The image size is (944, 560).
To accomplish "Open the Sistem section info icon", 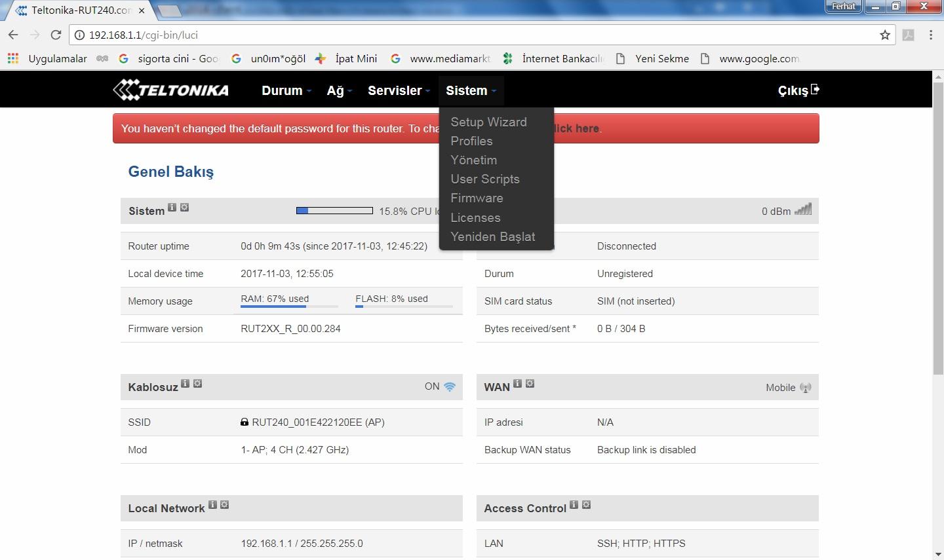I will (172, 208).
